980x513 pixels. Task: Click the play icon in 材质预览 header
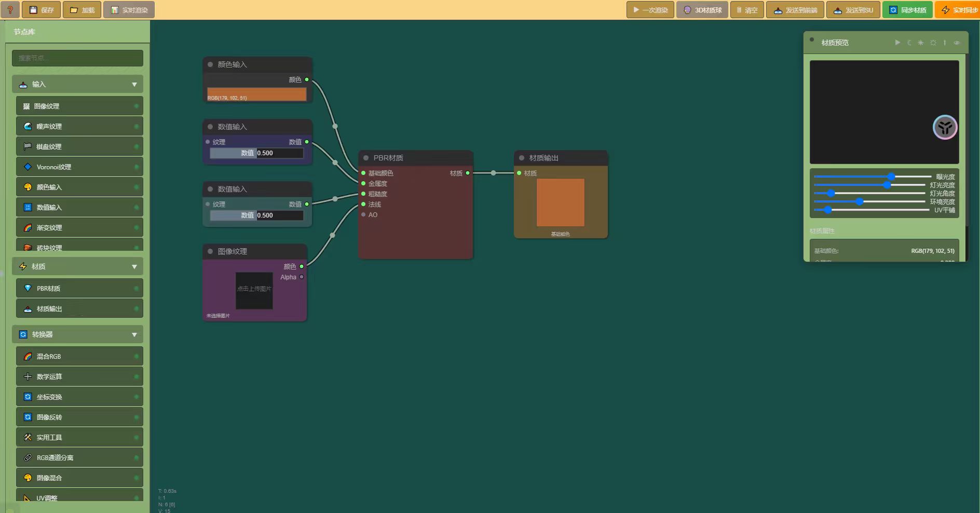click(x=897, y=43)
